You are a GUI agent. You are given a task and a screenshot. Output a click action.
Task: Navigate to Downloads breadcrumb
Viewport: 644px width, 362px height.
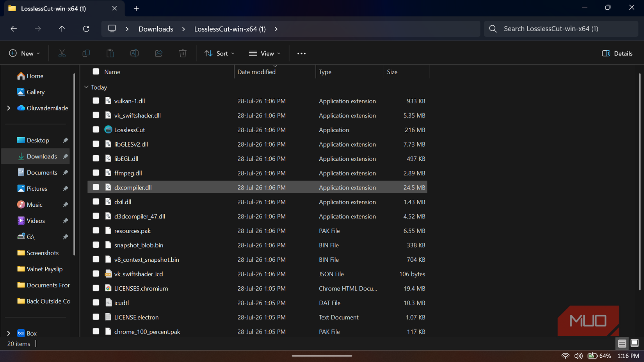tap(156, 29)
